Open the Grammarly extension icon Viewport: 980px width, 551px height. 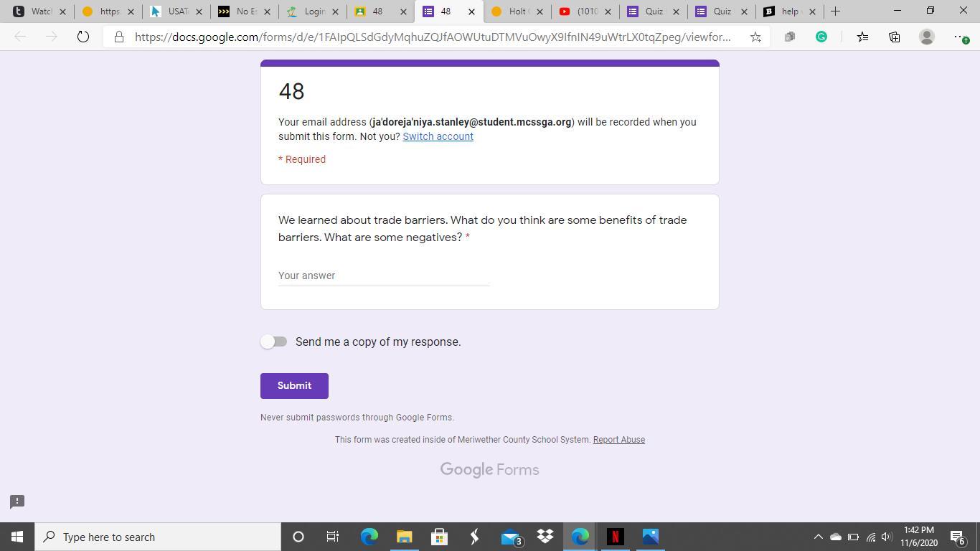coord(821,37)
